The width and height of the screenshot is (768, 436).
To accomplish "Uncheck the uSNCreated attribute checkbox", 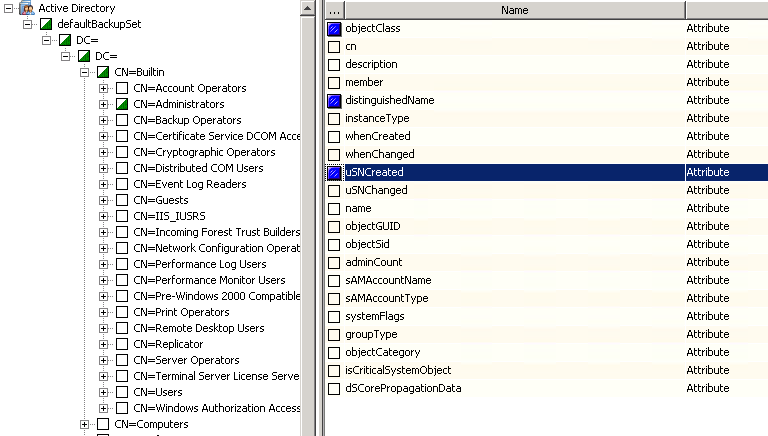I will pyautogui.click(x=334, y=172).
